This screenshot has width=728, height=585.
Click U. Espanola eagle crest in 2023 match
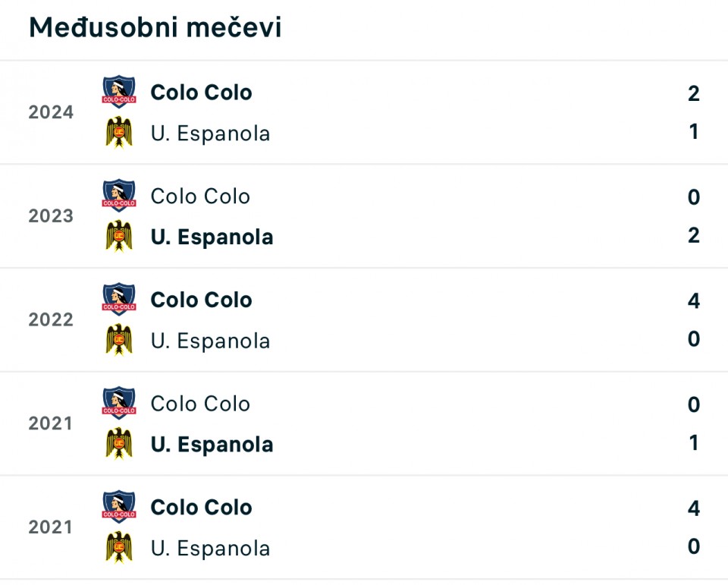point(119,236)
